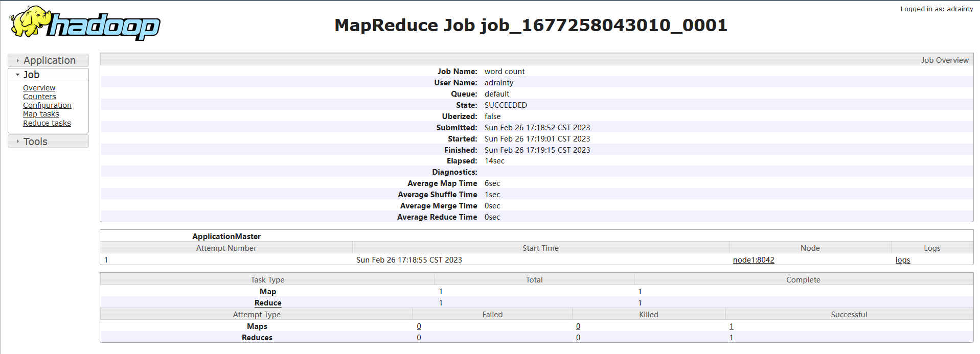Click the Start Time column header
The height and width of the screenshot is (354, 980).
tap(540, 248)
